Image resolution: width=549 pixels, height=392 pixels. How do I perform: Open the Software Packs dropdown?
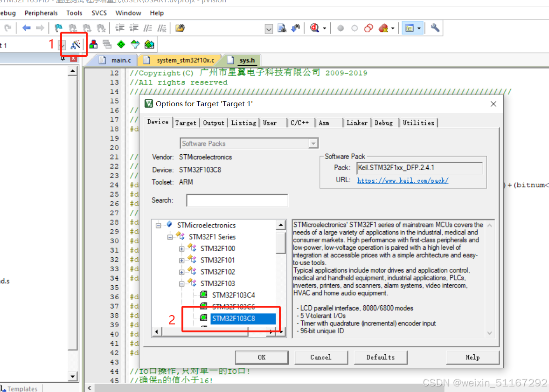(x=313, y=143)
